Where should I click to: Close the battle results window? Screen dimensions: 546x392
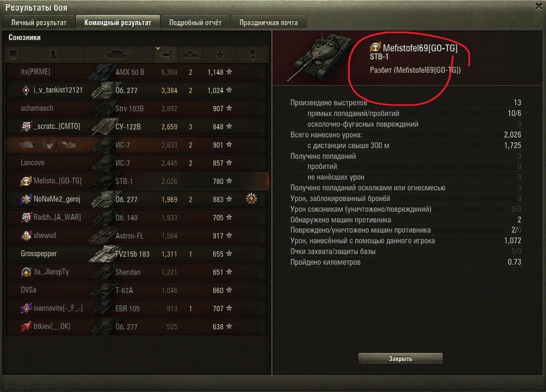pos(539,6)
